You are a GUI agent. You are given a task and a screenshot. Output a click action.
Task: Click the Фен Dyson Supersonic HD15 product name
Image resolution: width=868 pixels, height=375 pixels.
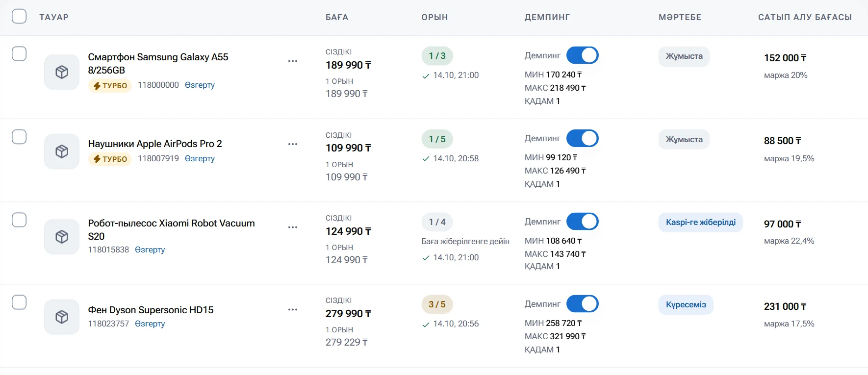(x=151, y=310)
